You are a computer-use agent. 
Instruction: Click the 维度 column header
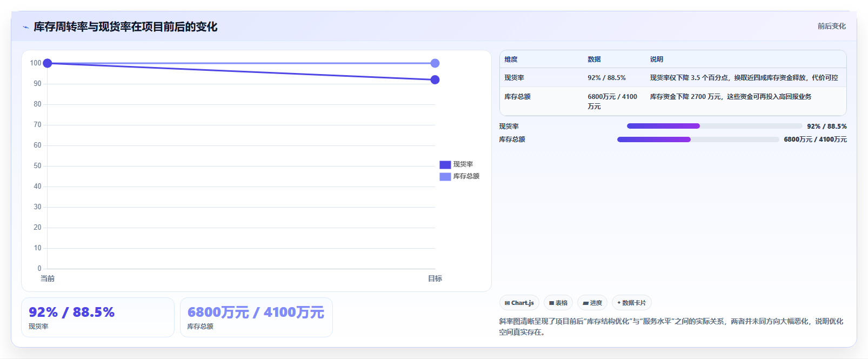511,59
